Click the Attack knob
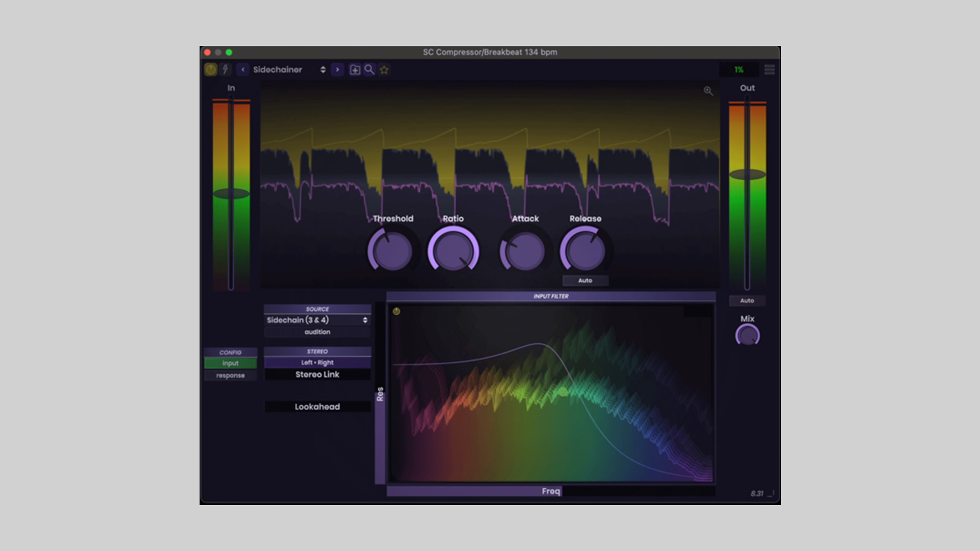 [525, 251]
